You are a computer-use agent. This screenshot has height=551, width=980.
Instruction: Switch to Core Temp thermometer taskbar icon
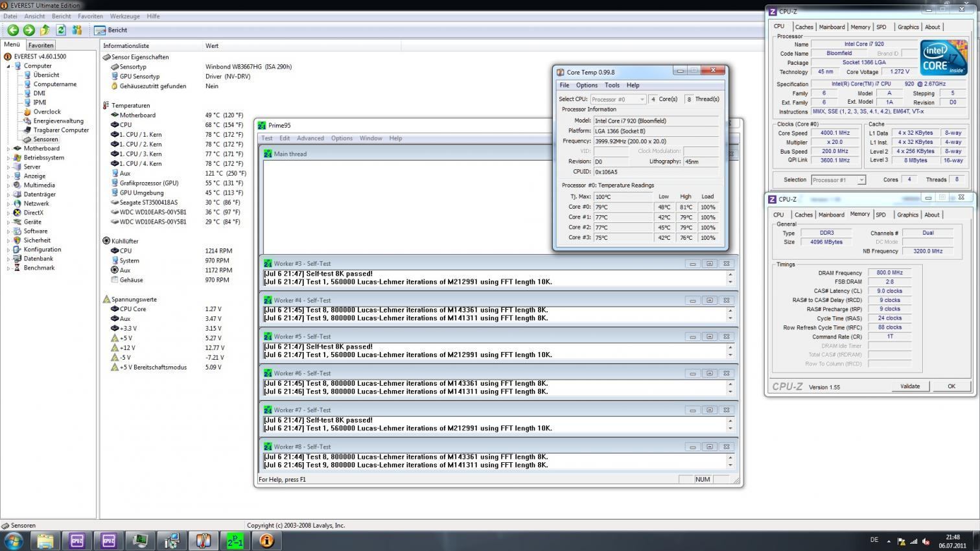(203, 540)
